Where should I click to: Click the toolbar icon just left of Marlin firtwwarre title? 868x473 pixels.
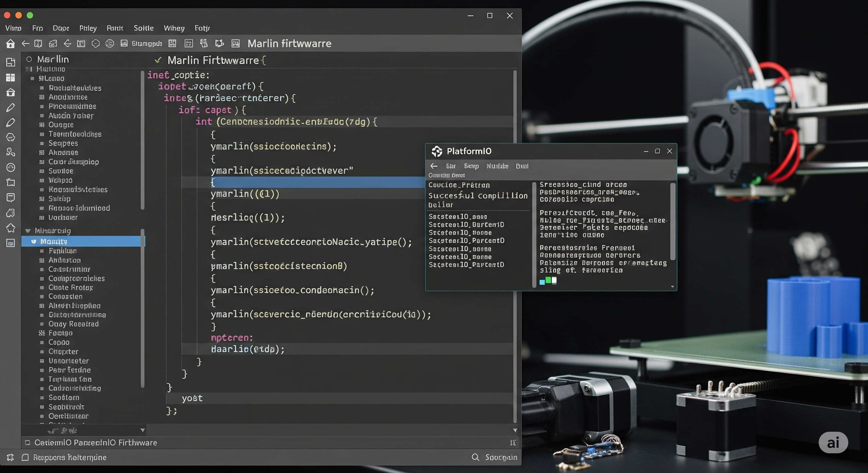coord(235,43)
